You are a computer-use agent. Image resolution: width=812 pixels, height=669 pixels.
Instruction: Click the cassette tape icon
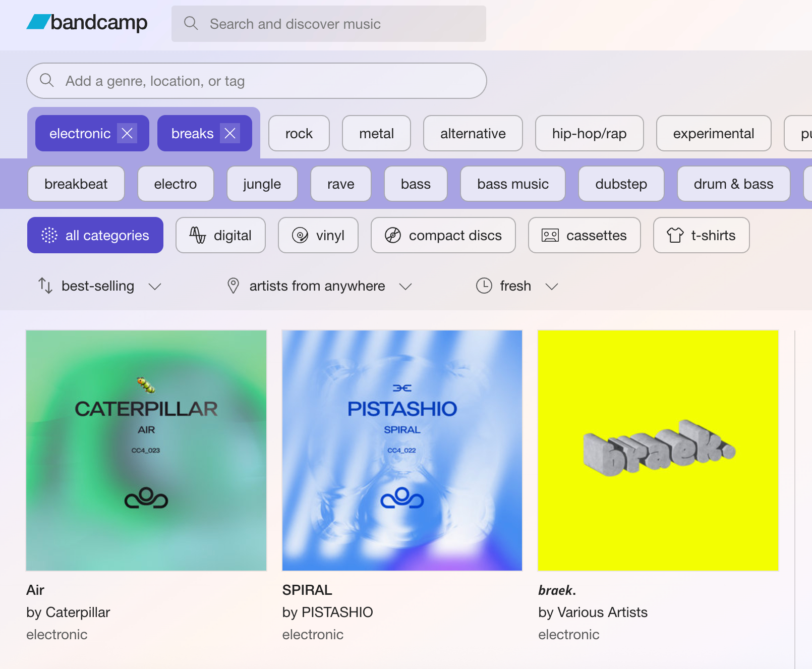(x=550, y=235)
